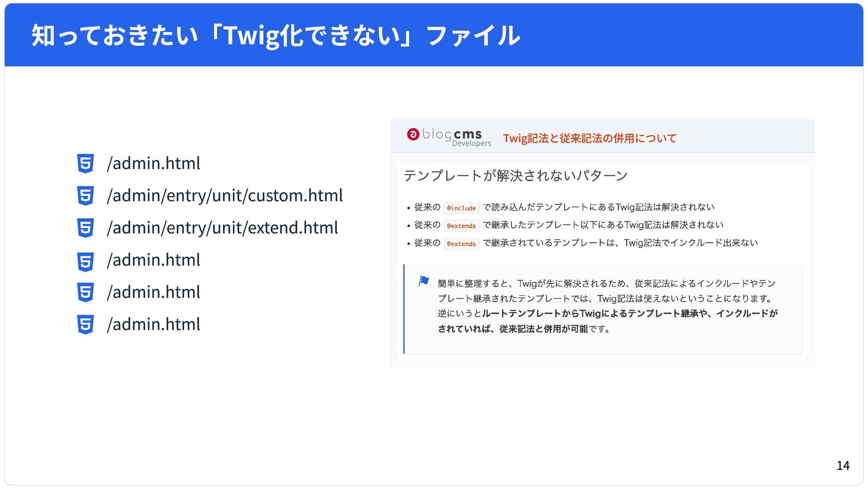Click the テンプレートが解決されないパターン heading
868x491 pixels.
pyautogui.click(x=515, y=175)
